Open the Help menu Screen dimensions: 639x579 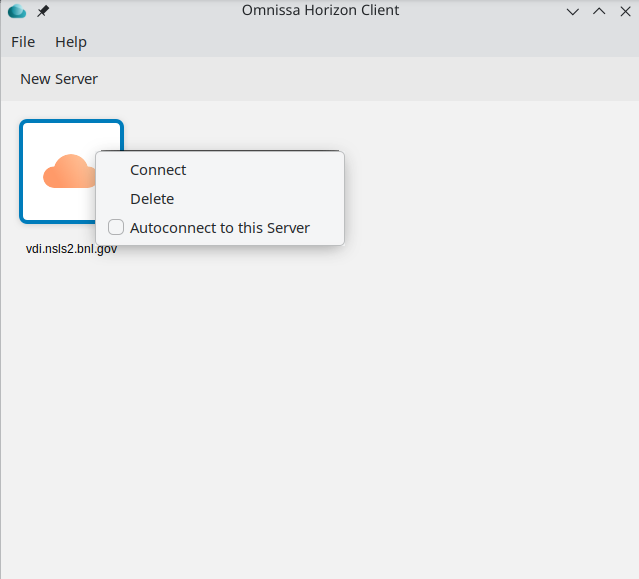[71, 42]
